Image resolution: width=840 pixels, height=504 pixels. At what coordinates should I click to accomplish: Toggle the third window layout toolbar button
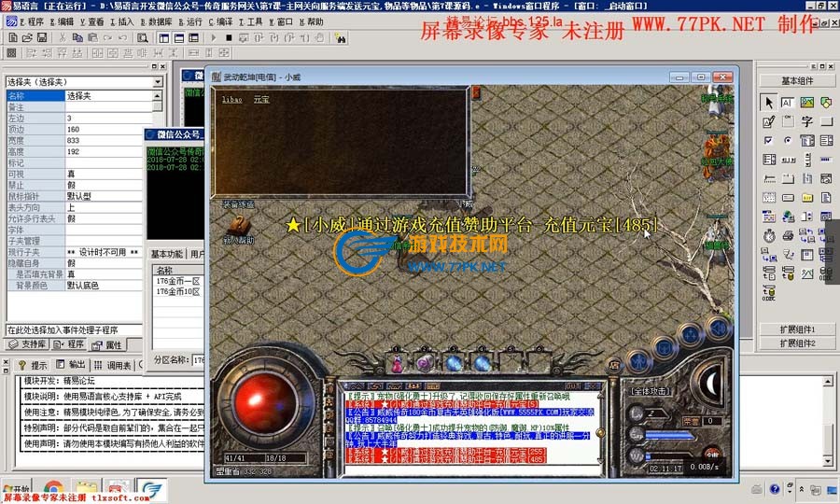click(x=194, y=37)
